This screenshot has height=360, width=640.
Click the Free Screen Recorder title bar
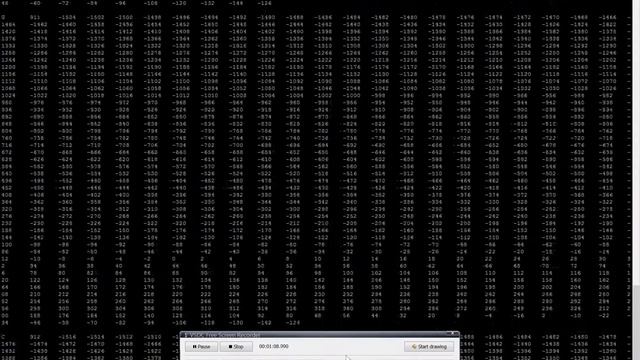click(320, 335)
